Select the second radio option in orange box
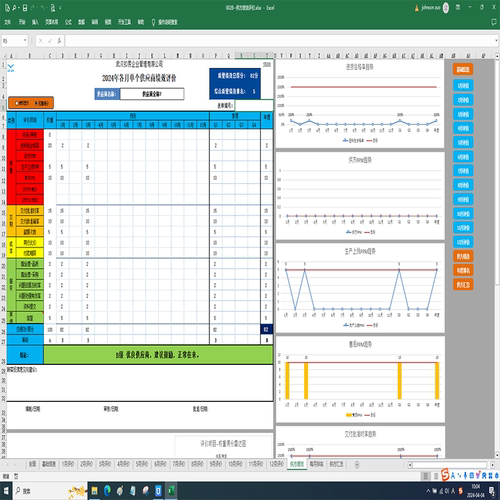 pos(36,103)
